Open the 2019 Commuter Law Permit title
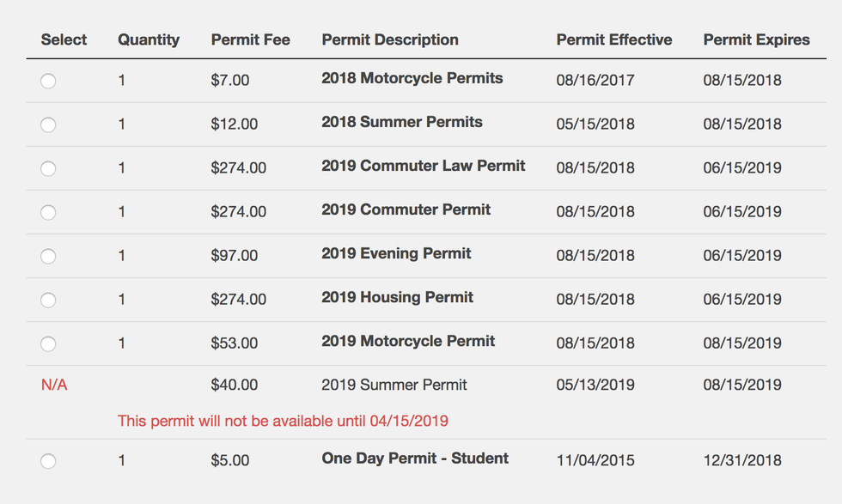 423,167
